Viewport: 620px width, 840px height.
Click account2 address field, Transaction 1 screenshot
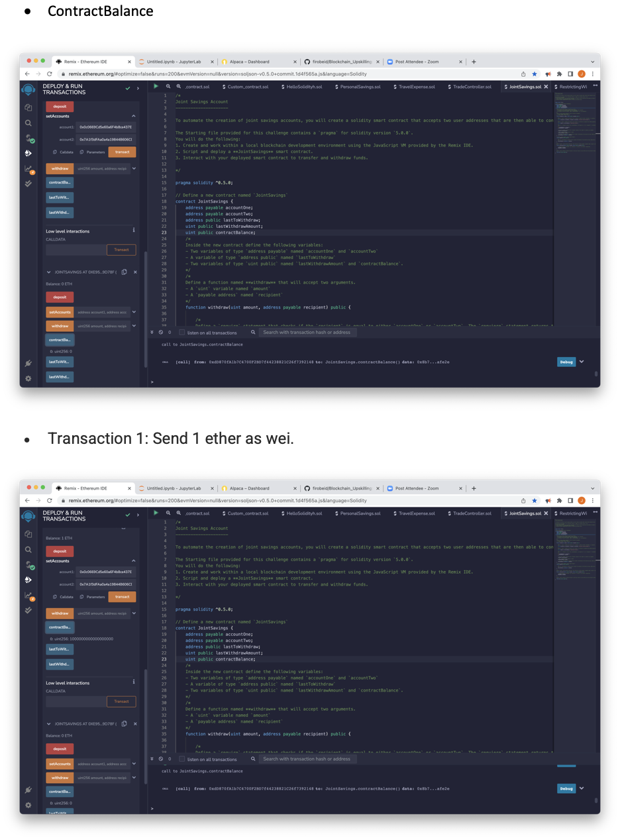(x=106, y=584)
